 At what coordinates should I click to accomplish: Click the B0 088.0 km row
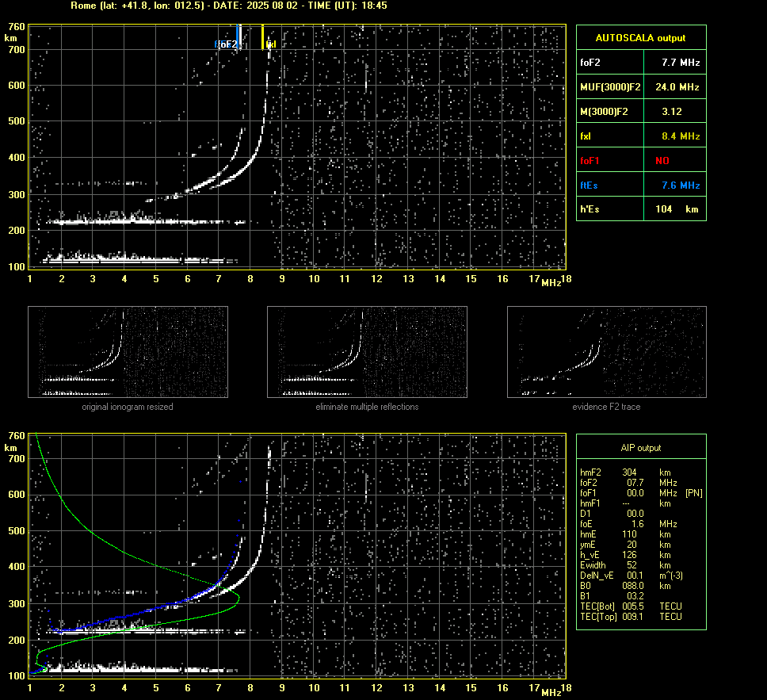(x=626, y=586)
